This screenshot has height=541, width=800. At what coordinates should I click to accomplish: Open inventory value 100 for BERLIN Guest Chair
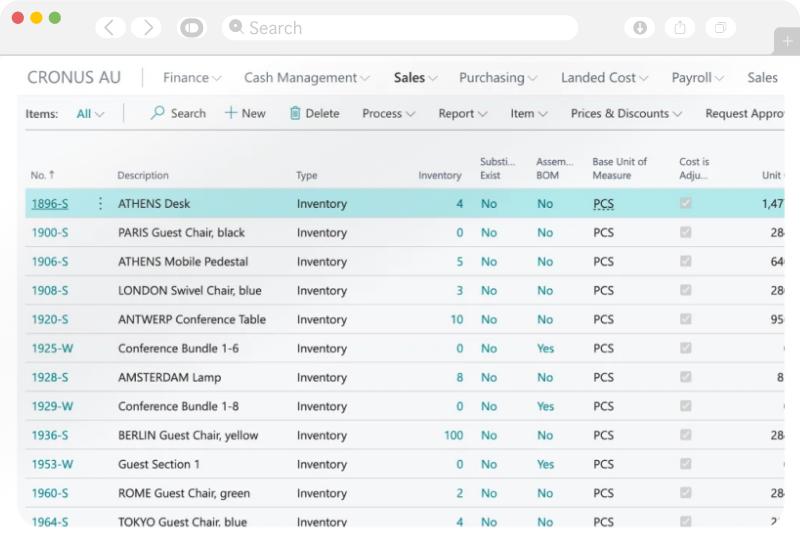453,435
